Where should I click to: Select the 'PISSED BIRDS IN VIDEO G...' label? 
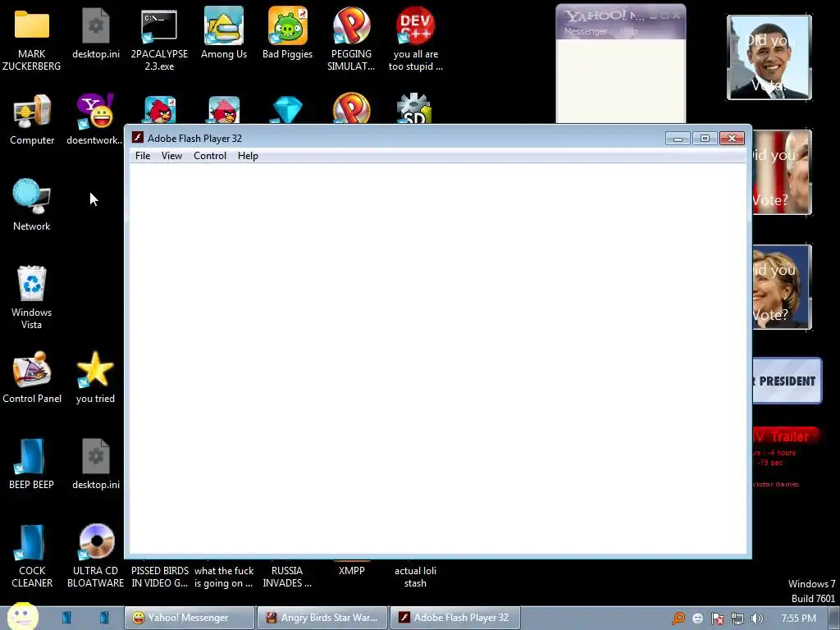coord(160,577)
